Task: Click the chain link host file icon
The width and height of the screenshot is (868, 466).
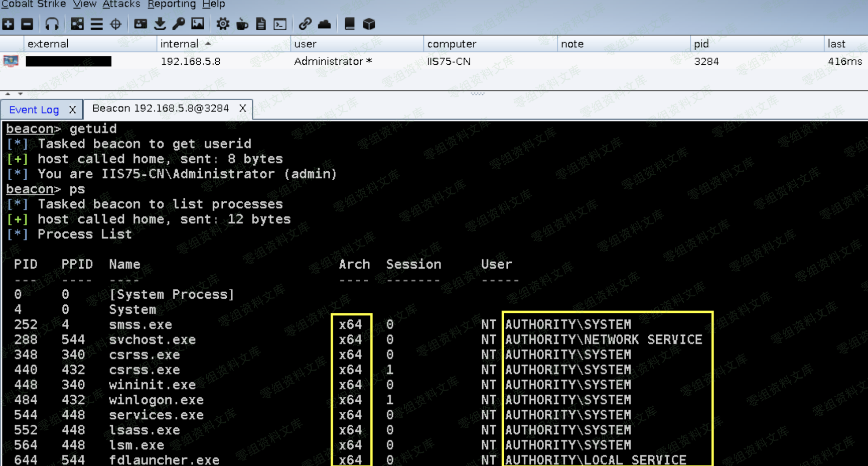Action: pyautogui.click(x=305, y=24)
